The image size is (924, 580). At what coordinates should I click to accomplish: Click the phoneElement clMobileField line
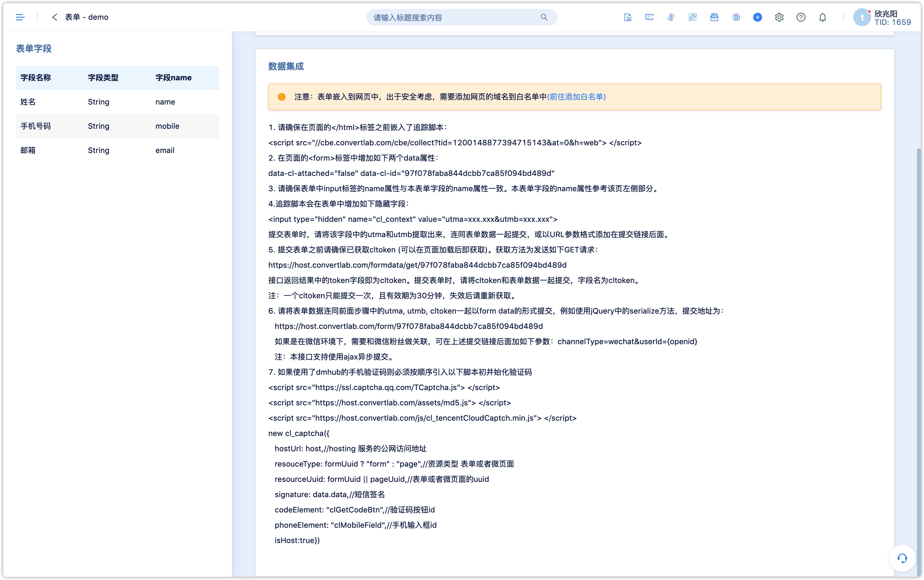(355, 525)
